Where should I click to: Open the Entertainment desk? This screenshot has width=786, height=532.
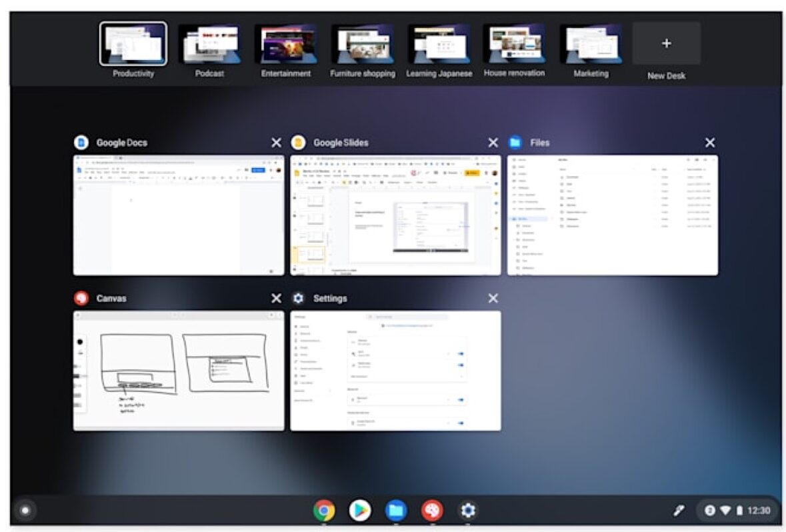click(286, 43)
